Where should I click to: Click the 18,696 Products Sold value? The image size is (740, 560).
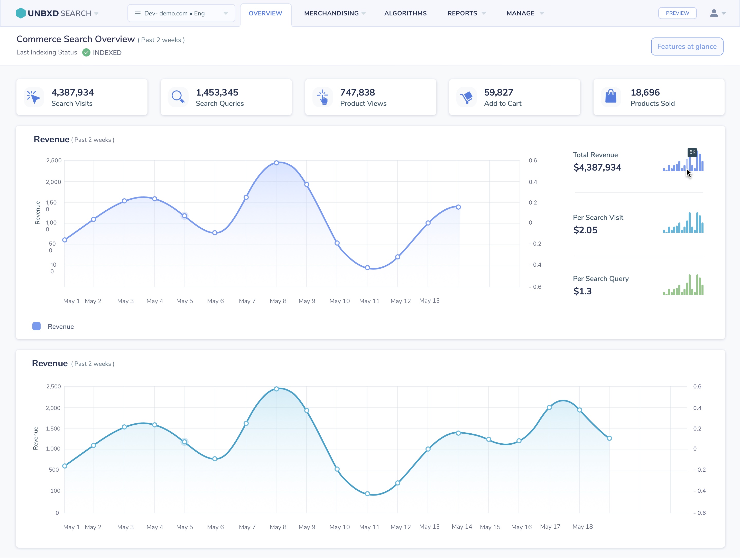645,92
